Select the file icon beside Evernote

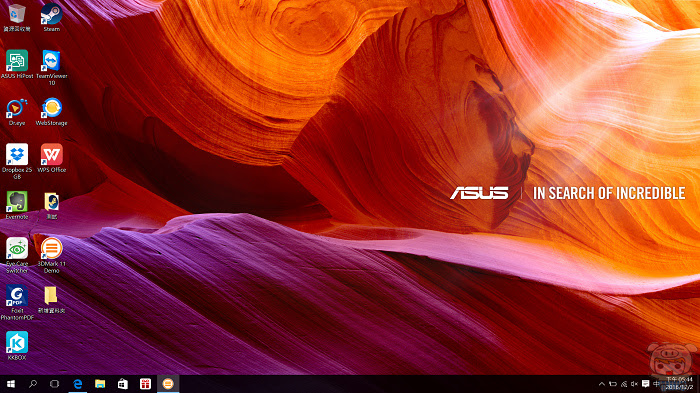tap(51, 205)
